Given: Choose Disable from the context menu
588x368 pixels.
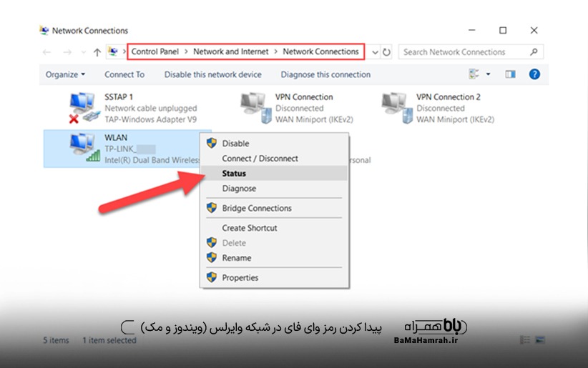Looking at the screenshot, I should coord(274,144).
